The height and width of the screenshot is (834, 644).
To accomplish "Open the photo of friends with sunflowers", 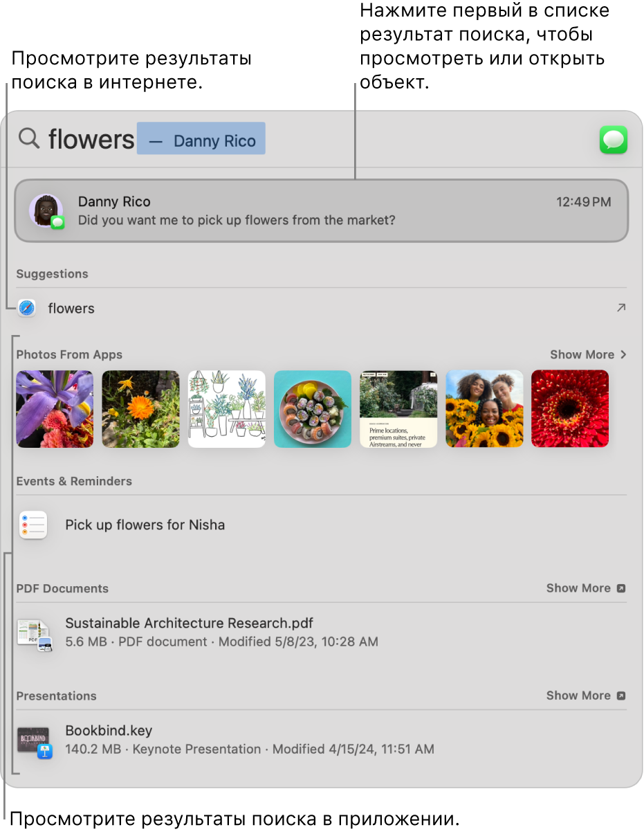I will [484, 409].
